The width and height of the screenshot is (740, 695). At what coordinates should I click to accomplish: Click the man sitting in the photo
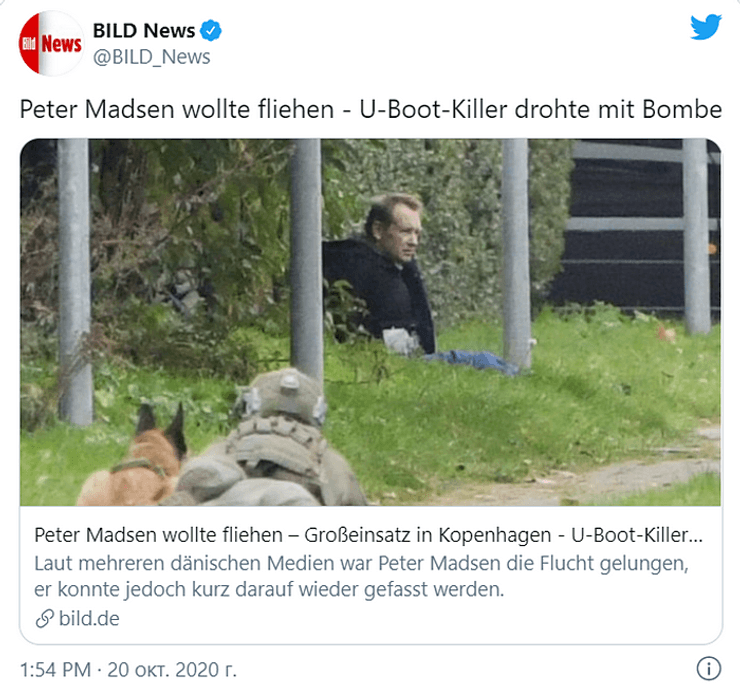[386, 276]
